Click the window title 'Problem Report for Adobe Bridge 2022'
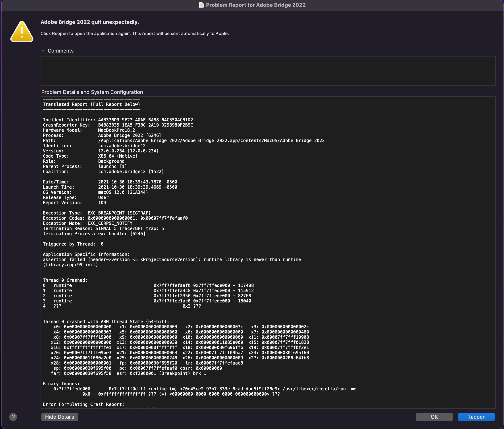This screenshot has width=504, height=429. click(256, 5)
